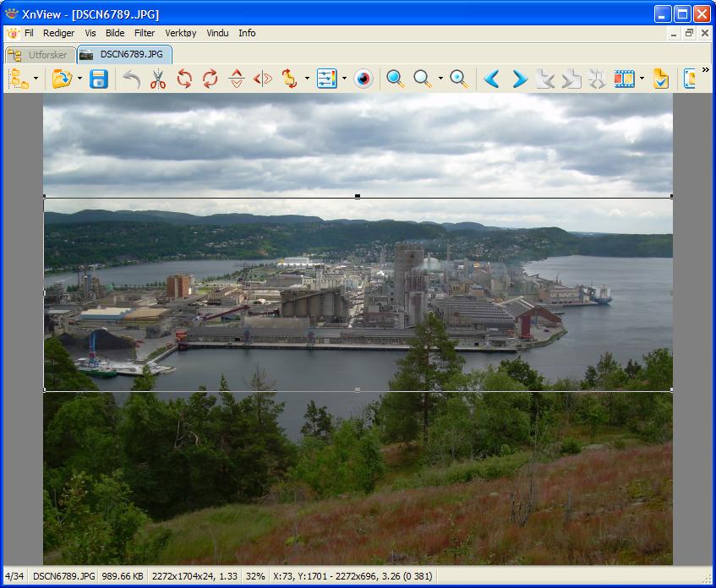Click the bottom-right selection corner handle

[672, 389]
